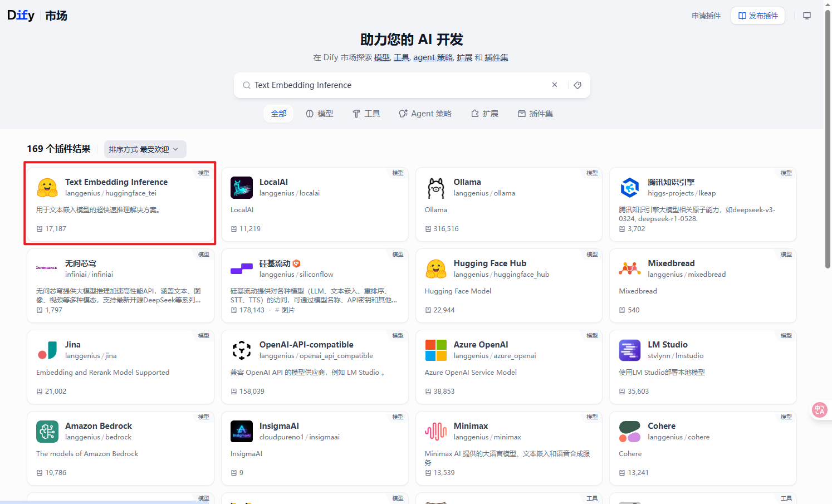
Task: Open the LM Studio plugin icon
Action: tap(630, 350)
